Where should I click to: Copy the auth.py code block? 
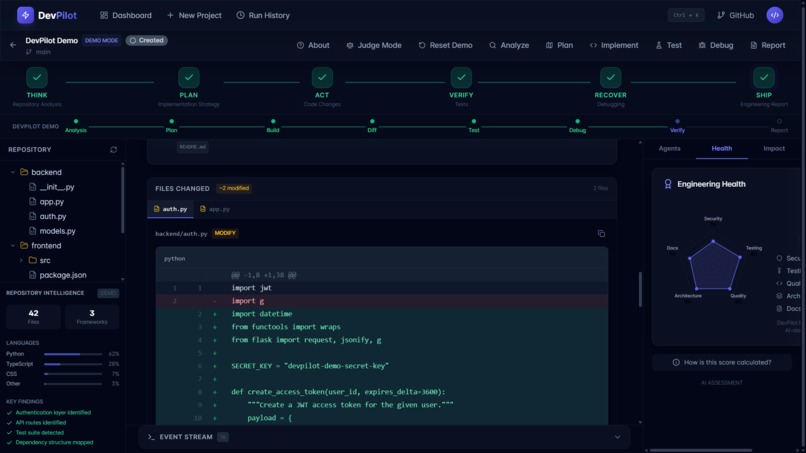[601, 233]
